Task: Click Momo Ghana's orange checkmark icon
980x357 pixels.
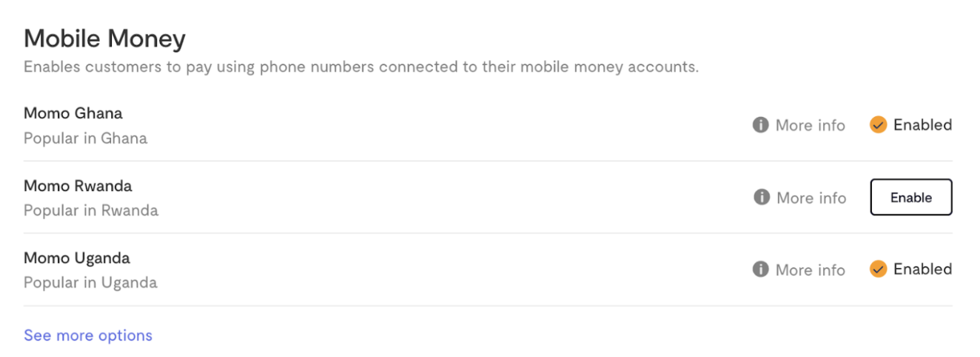Action: click(878, 125)
